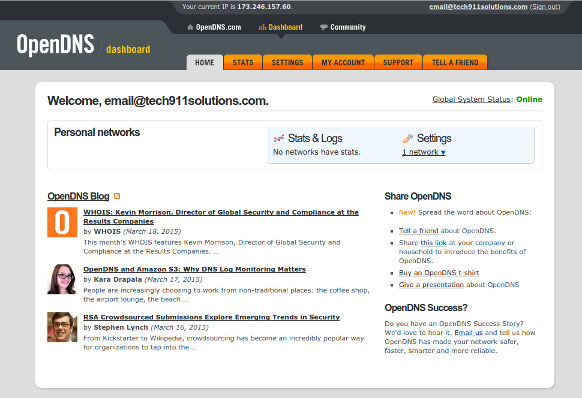The height and width of the screenshot is (398, 582).
Task: Switch to the HOME tab
Action: [x=205, y=62]
